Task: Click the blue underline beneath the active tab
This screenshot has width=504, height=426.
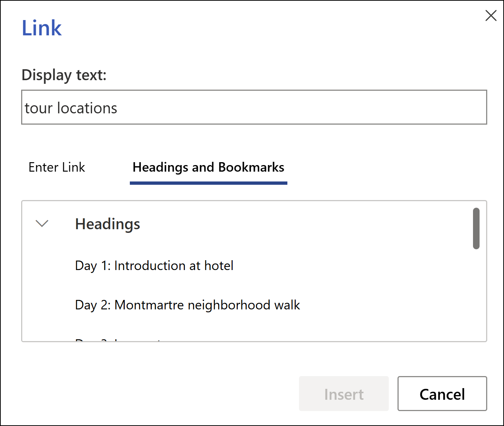Action: point(208,183)
